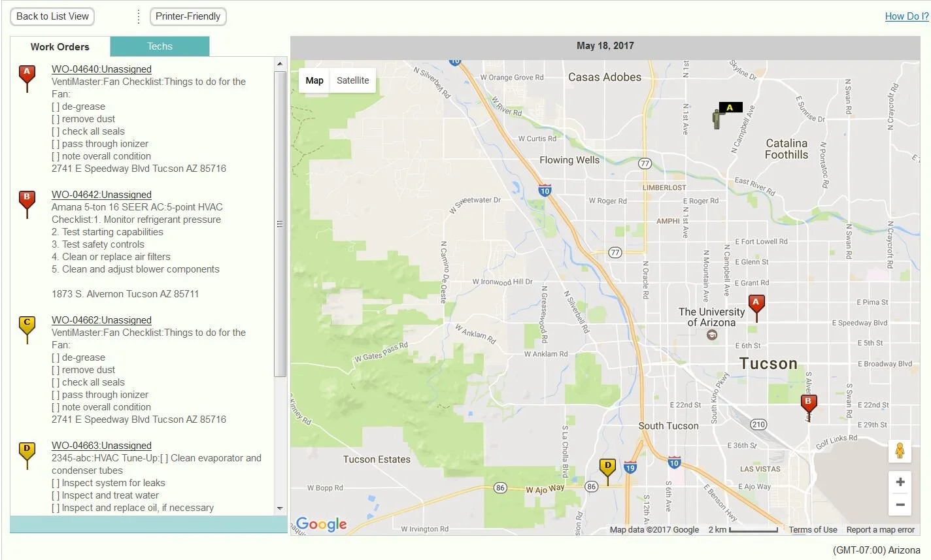931x560 pixels.
Task: Click Report a map error link
Action: click(880, 530)
